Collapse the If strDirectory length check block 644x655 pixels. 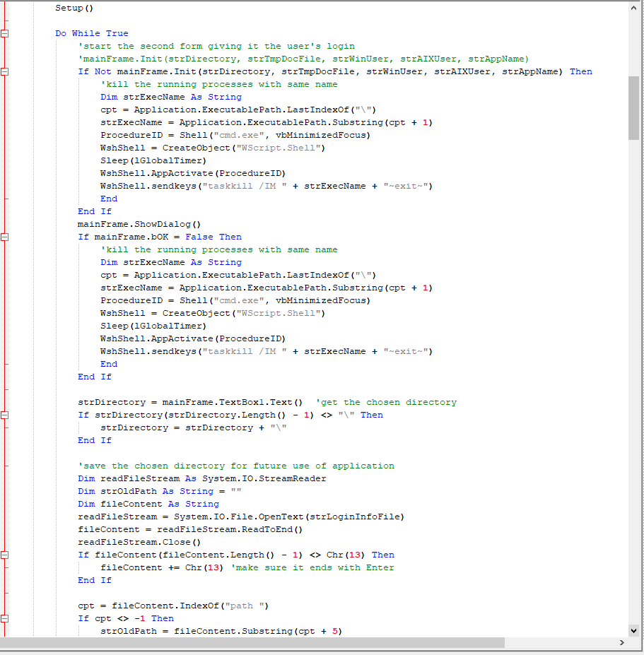click(x=5, y=415)
